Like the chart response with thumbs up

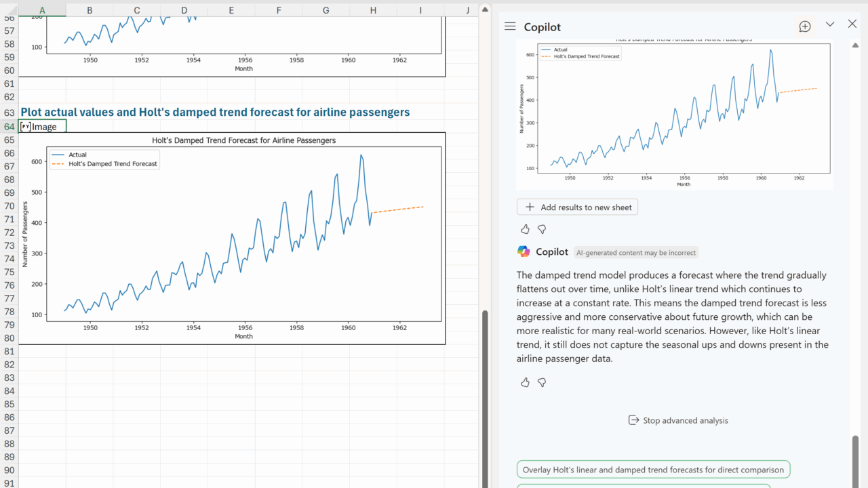pyautogui.click(x=525, y=230)
